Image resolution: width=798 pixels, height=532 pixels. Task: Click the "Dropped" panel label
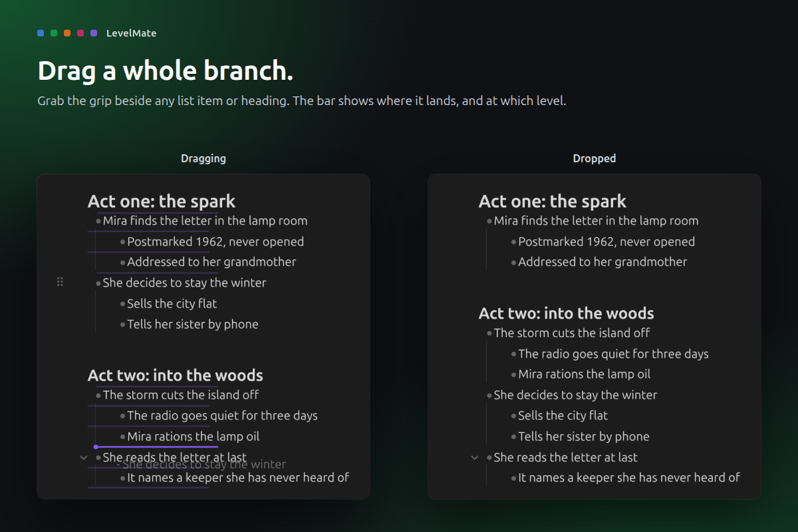[595, 158]
